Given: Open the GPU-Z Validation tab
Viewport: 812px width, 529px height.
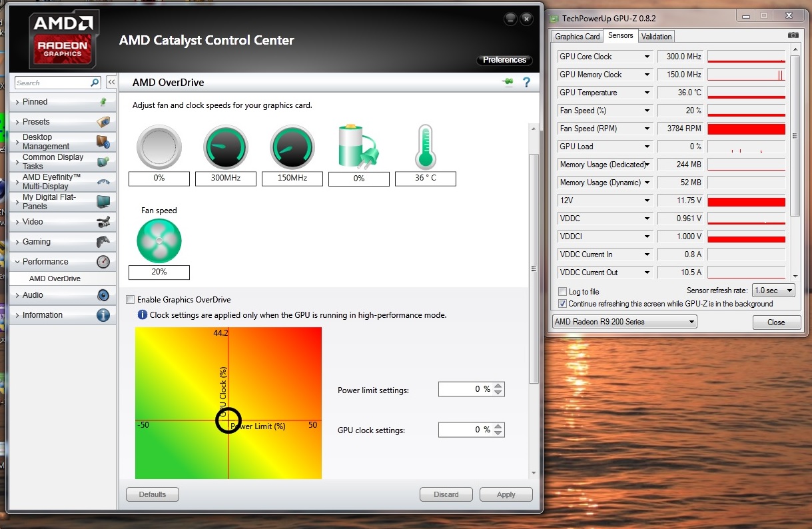Looking at the screenshot, I should [x=657, y=37].
